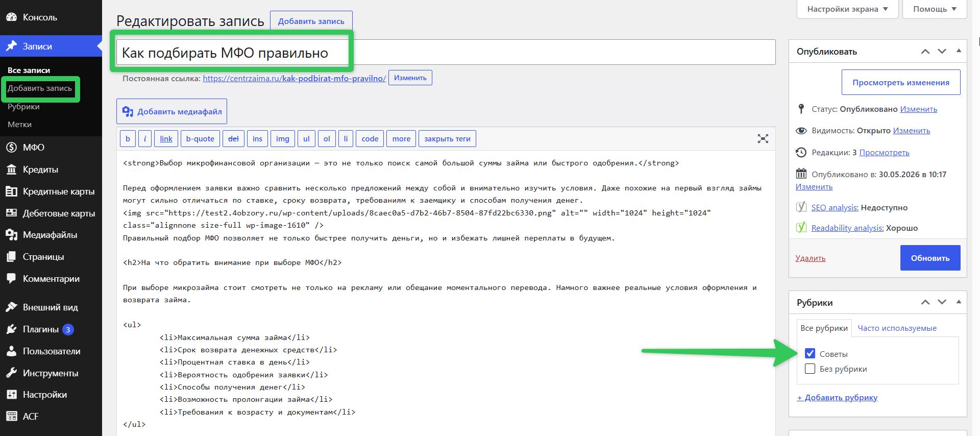
Task: Click Добавить медиафайл button
Action: point(171,111)
